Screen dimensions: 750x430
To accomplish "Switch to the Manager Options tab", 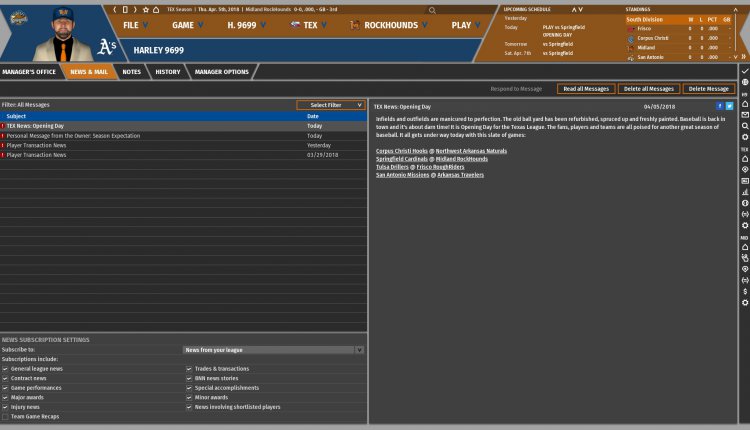I will point(221,72).
